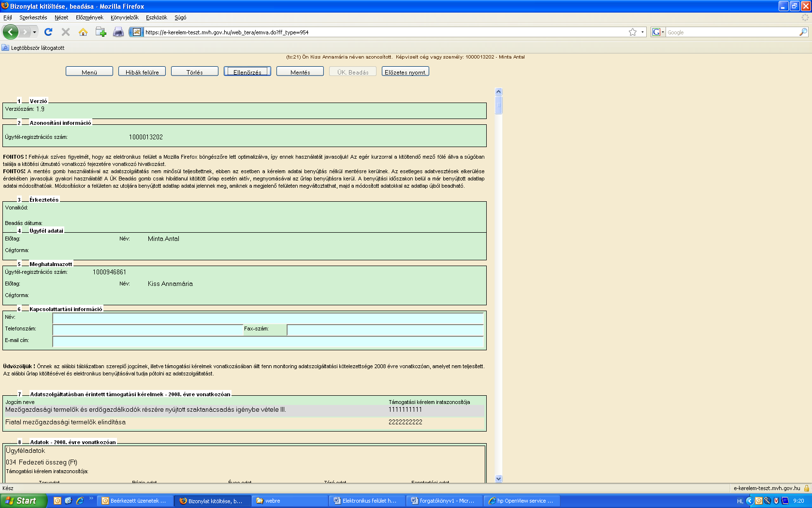Click into the Google search field
The width and height of the screenshot is (812, 508).
732,32
